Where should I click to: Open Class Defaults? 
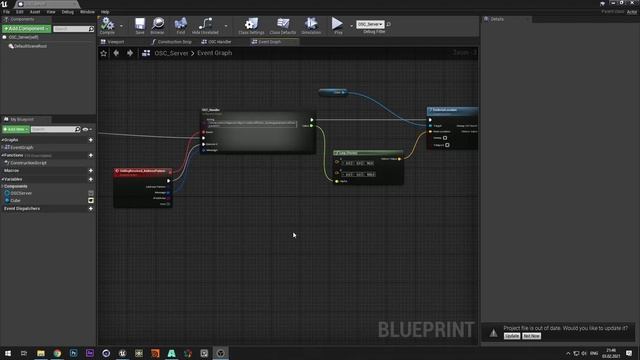[x=282, y=25]
